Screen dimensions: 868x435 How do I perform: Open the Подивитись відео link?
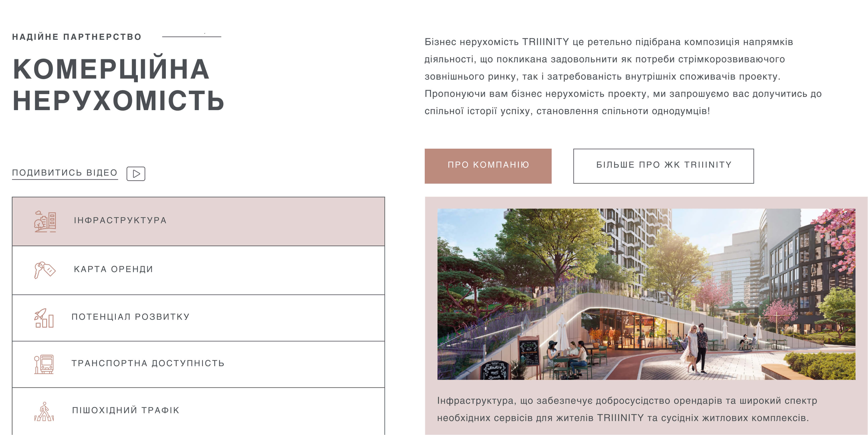[65, 173]
